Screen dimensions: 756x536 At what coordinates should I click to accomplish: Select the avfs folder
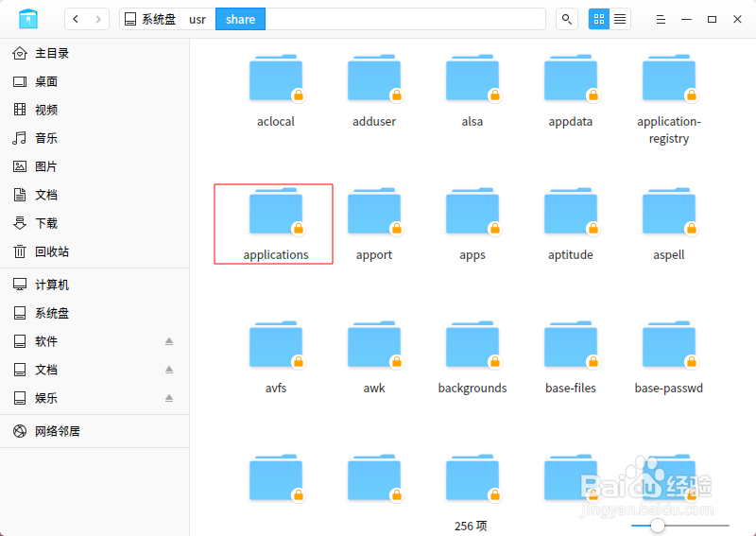click(x=276, y=357)
